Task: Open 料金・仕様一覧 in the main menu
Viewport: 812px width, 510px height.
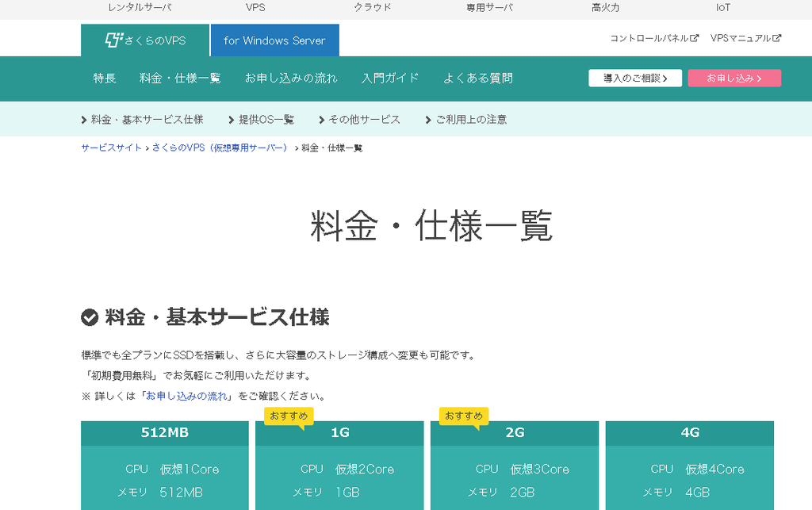Action: click(180, 79)
